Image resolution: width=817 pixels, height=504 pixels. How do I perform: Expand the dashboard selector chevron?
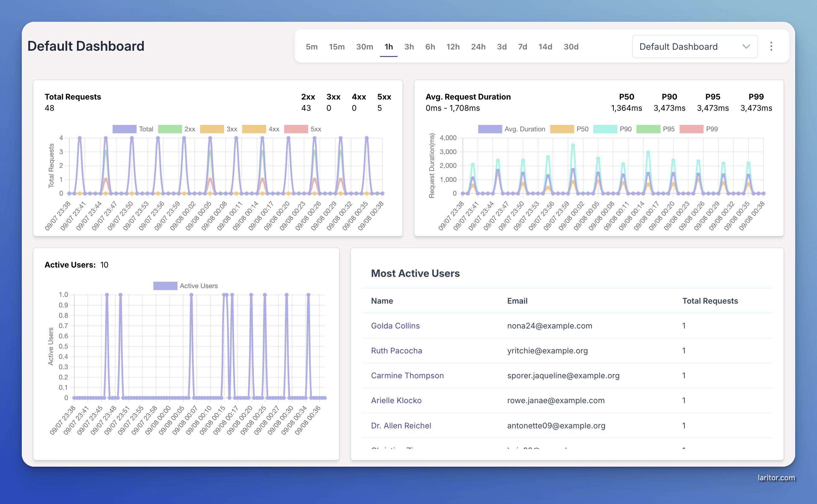[x=747, y=46]
